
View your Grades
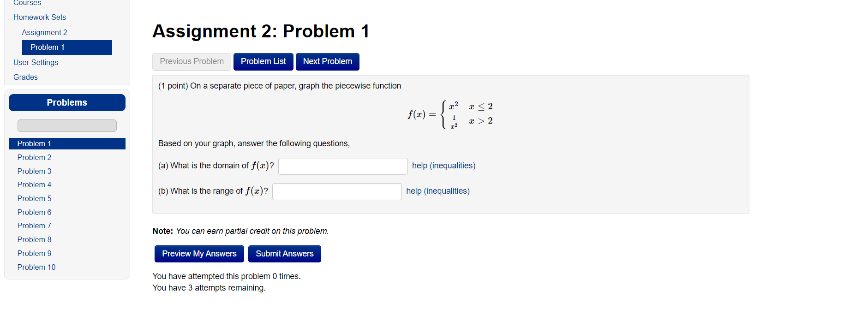tap(25, 77)
